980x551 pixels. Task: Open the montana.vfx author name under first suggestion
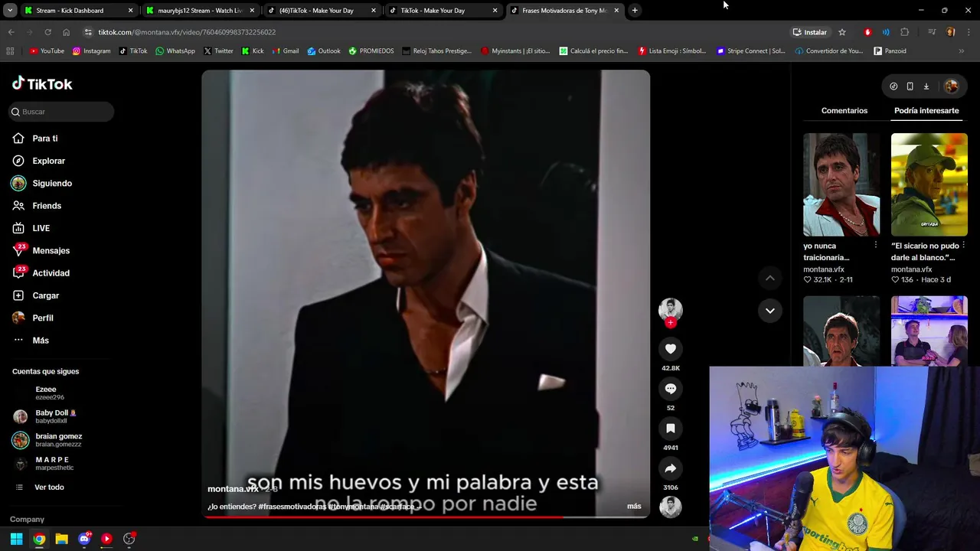[x=824, y=269]
